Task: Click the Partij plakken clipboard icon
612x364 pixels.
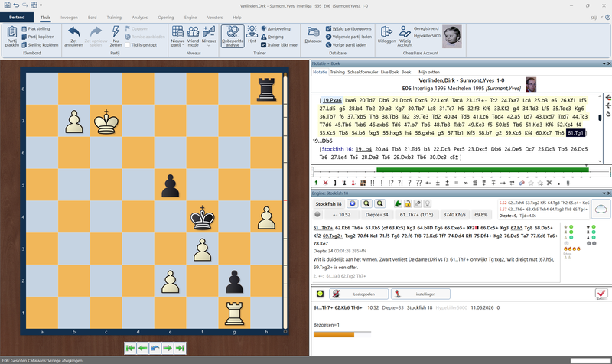Action: tap(12, 32)
